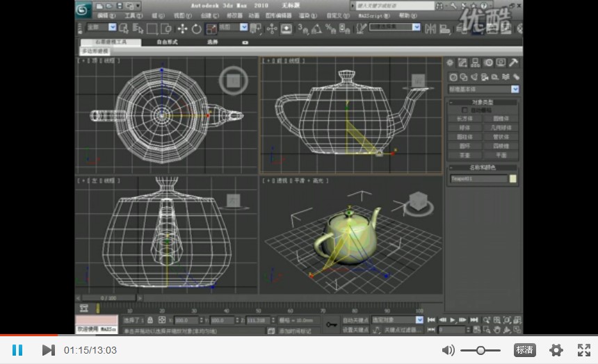Click the large key Set Keys icon
Viewport: 598px width, 364px height.
(331, 324)
